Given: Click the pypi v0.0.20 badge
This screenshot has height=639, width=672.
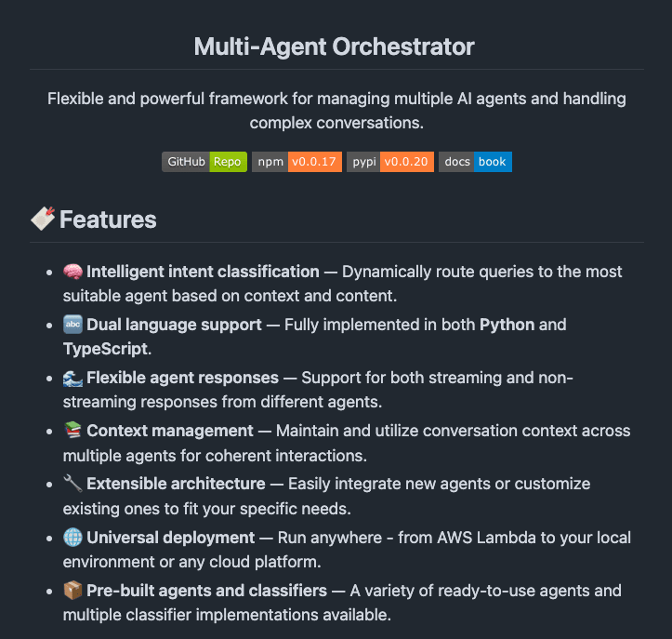Looking at the screenshot, I should [390, 162].
